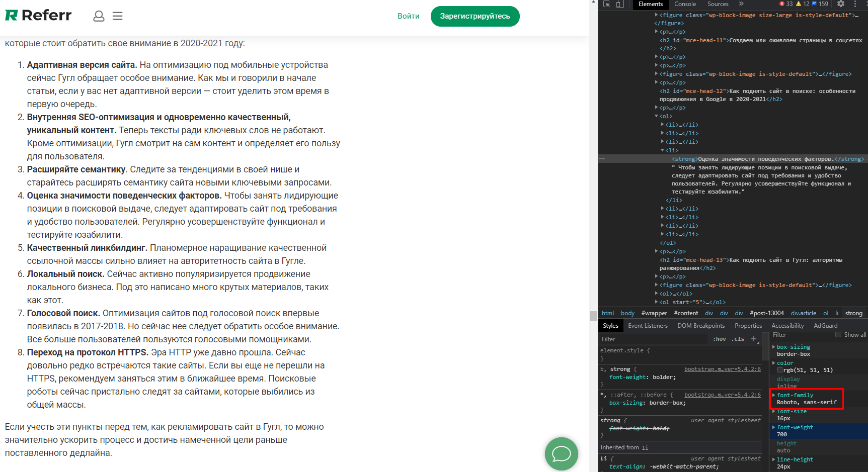Toggle the :hov element state button
This screenshot has height=472, width=868.
(720, 339)
